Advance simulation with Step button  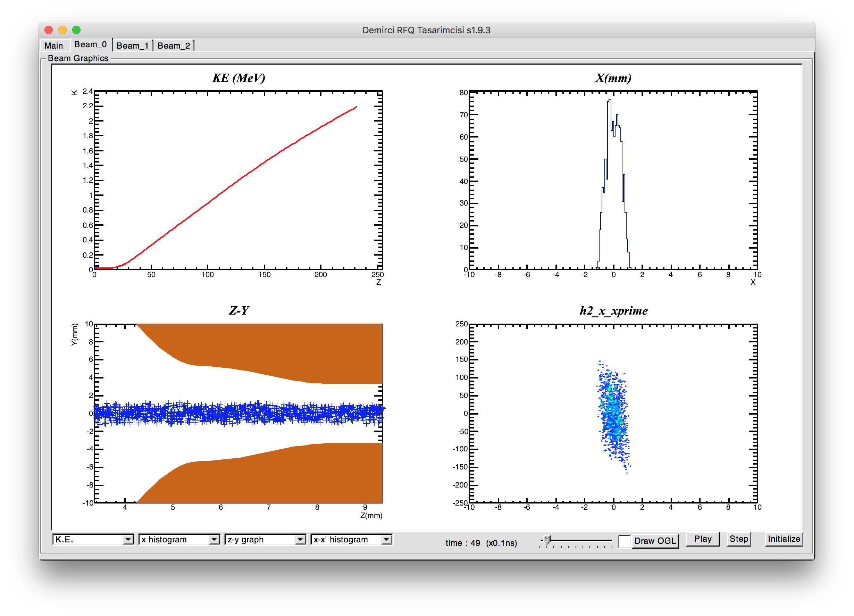[x=738, y=539]
